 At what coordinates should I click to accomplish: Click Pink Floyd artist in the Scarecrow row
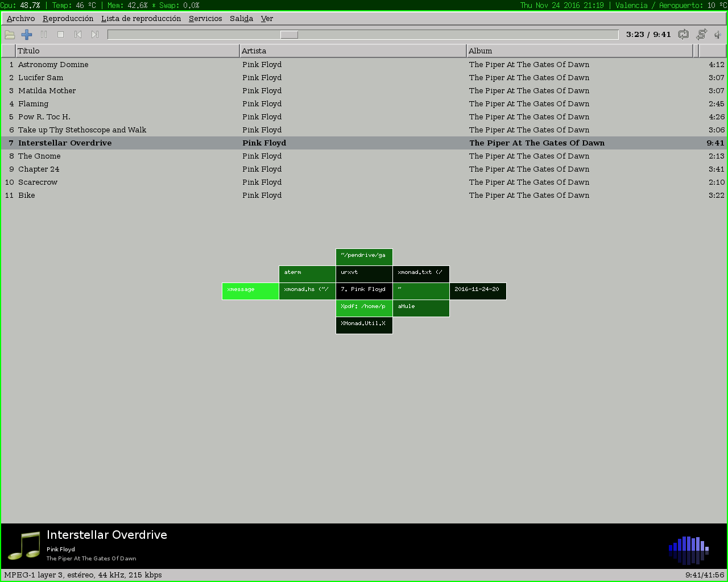click(262, 182)
